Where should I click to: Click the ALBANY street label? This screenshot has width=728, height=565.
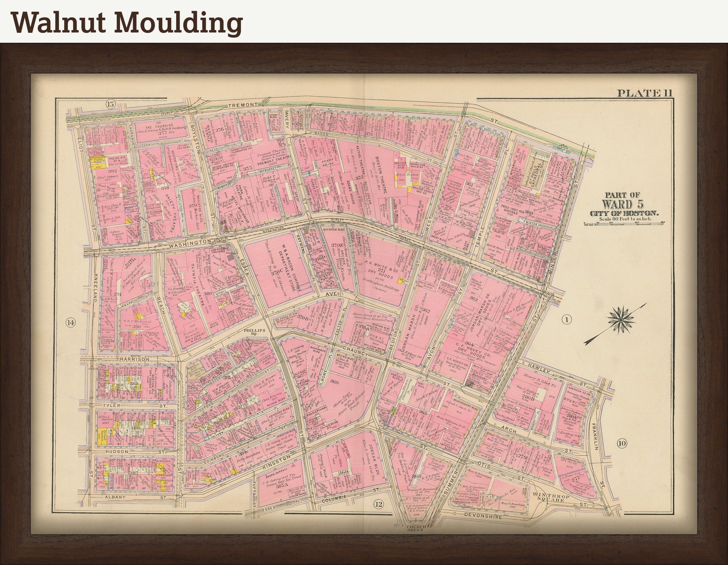115,497
